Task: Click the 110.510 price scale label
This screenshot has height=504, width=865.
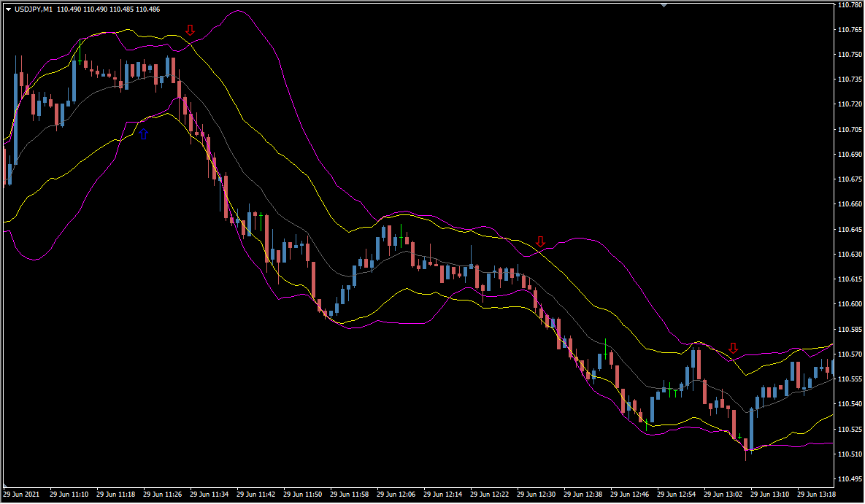Action: (850, 454)
